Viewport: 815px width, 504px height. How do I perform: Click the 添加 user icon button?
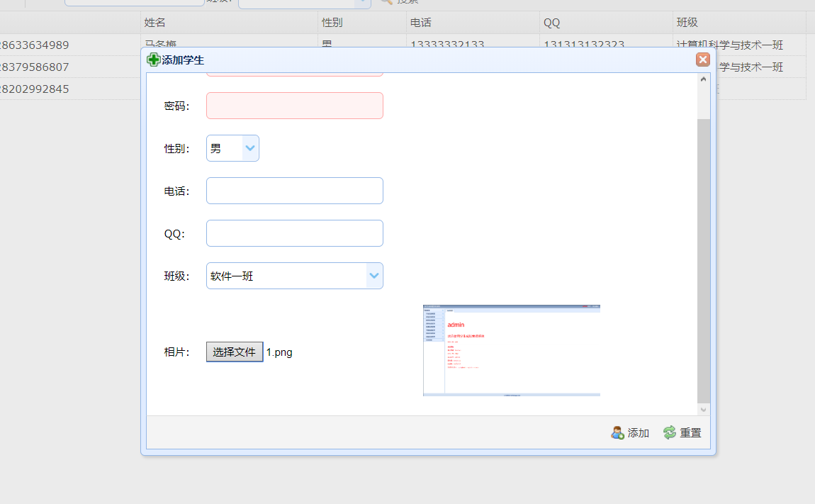(630, 432)
